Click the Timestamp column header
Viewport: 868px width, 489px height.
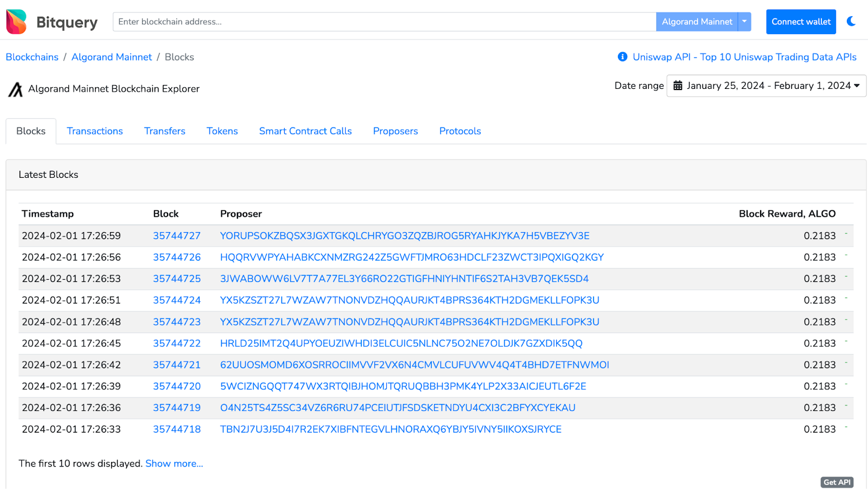[48, 214]
